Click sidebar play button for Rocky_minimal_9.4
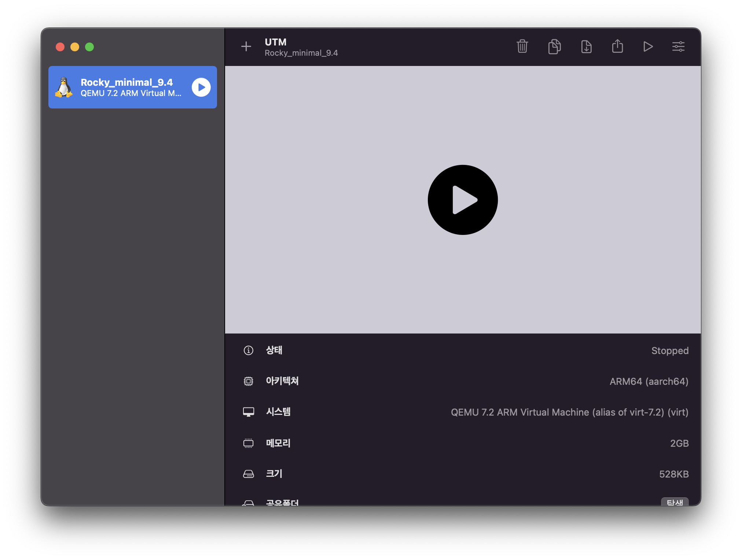742x560 pixels. click(x=201, y=87)
